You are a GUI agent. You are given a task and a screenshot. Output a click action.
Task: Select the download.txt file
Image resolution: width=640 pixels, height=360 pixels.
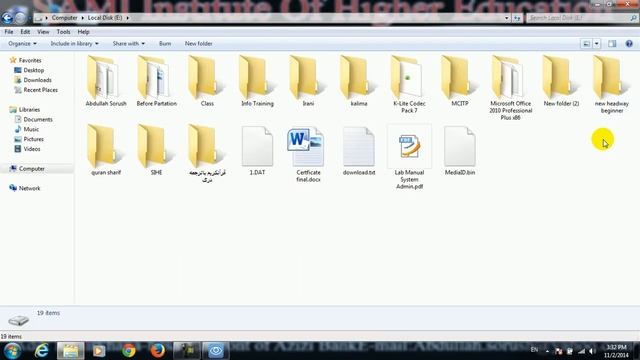pyautogui.click(x=359, y=151)
